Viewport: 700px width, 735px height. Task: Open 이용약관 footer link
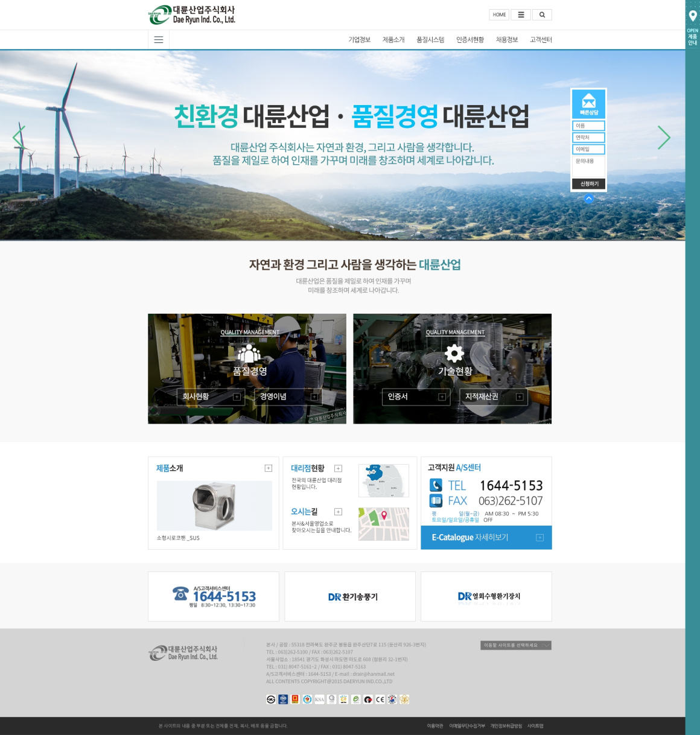click(435, 726)
